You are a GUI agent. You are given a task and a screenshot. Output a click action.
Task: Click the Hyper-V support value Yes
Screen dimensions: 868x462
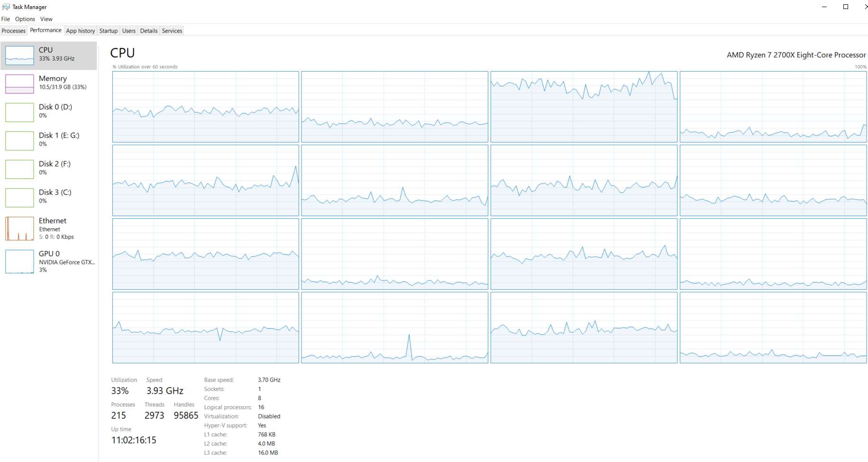click(x=262, y=425)
